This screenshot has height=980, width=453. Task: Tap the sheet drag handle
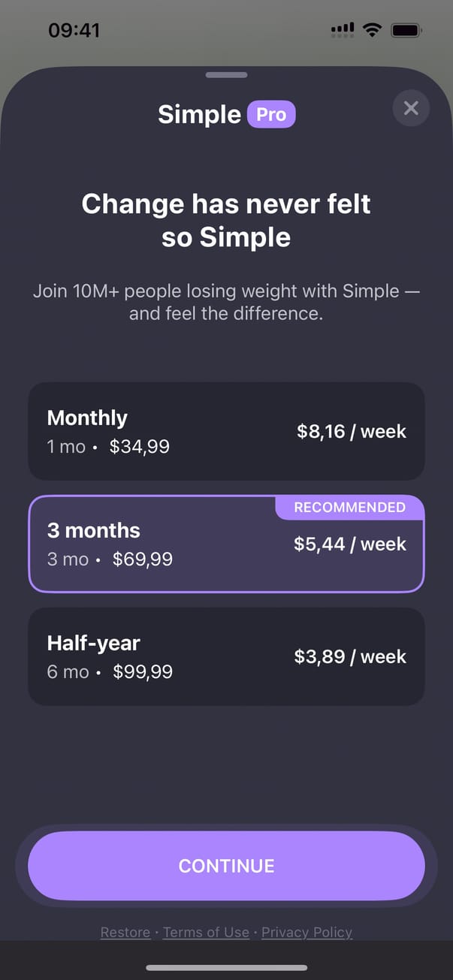click(226, 75)
